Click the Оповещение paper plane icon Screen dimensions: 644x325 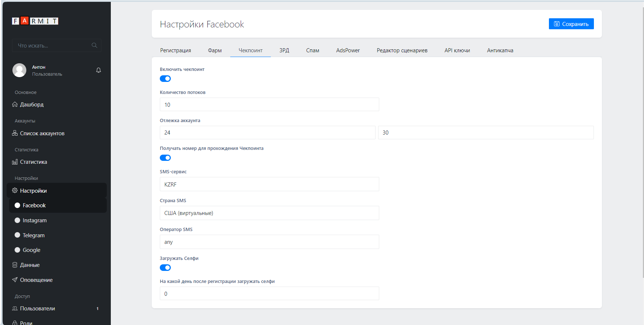click(x=15, y=280)
